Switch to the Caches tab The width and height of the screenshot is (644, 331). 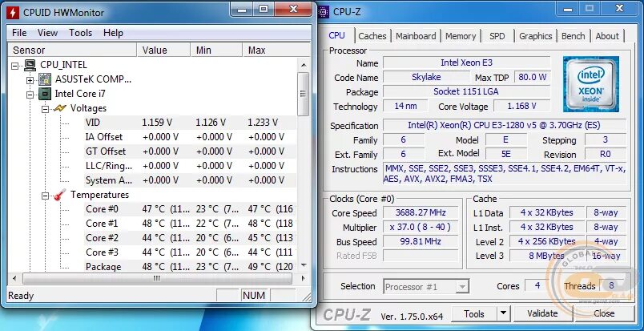pos(372,36)
